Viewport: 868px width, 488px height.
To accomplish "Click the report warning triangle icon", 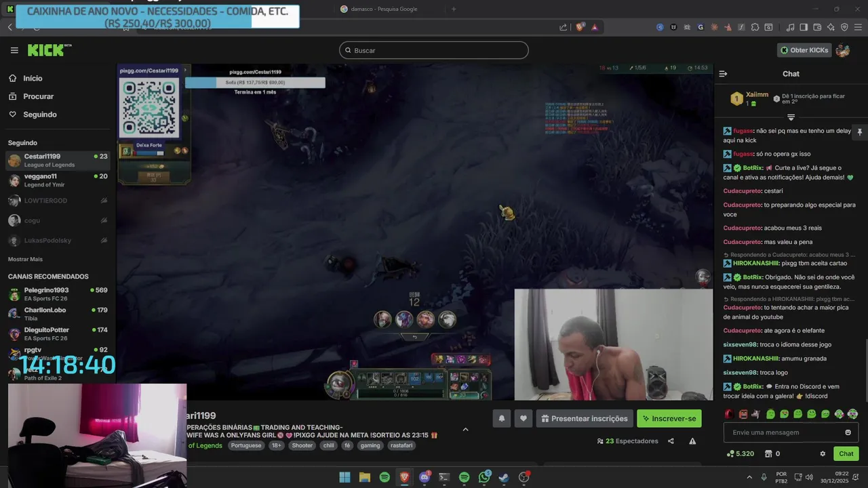I will (692, 441).
